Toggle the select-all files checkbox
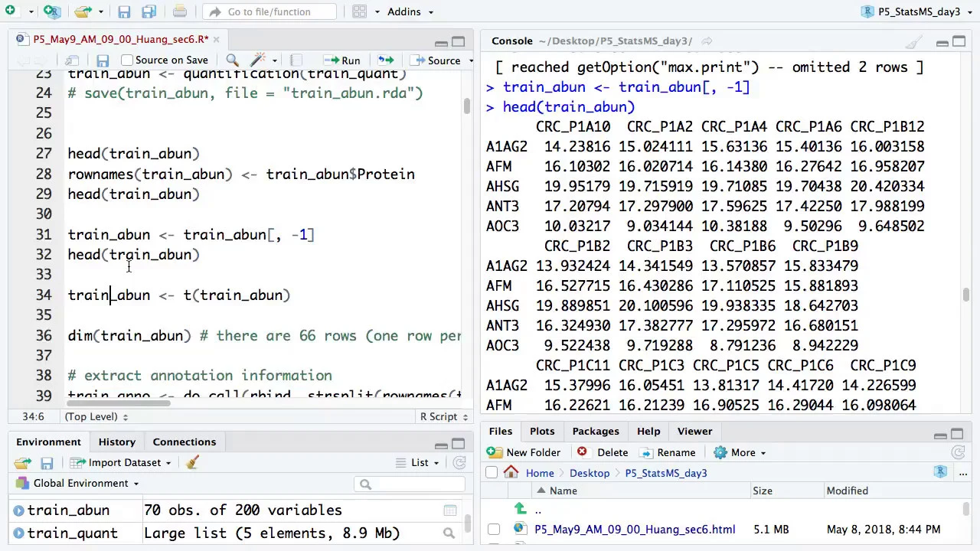The height and width of the screenshot is (551, 980). (492, 473)
